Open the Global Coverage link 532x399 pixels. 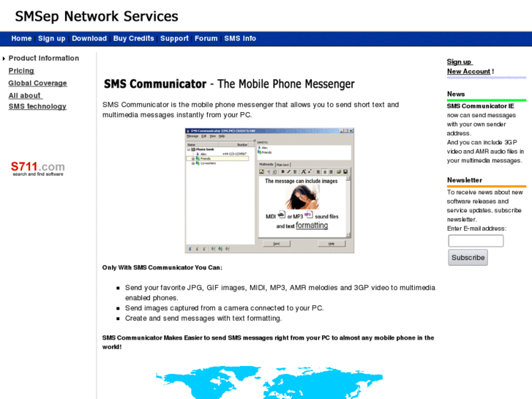click(x=37, y=83)
